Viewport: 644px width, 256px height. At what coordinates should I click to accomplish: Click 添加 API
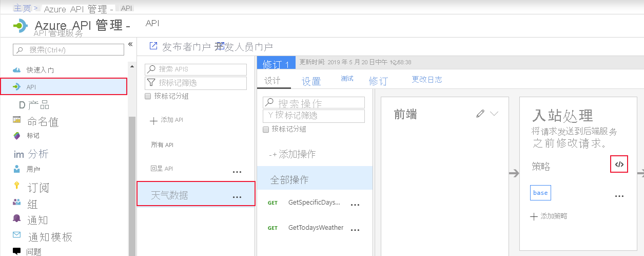(172, 120)
